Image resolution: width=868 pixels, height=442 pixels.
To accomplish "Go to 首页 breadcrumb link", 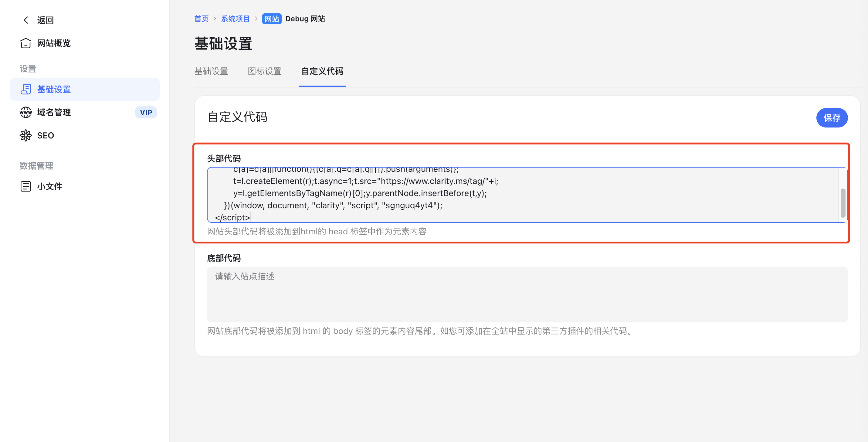I will (x=202, y=19).
